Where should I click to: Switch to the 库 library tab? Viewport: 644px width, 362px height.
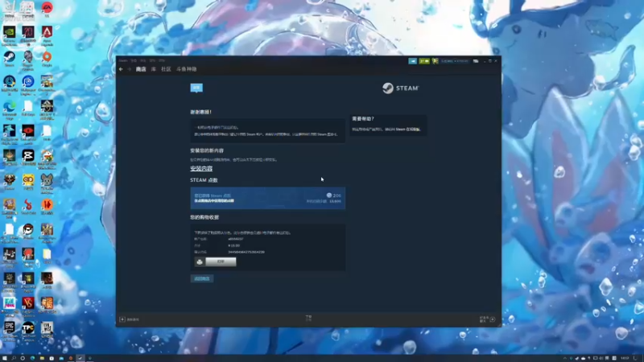153,69
